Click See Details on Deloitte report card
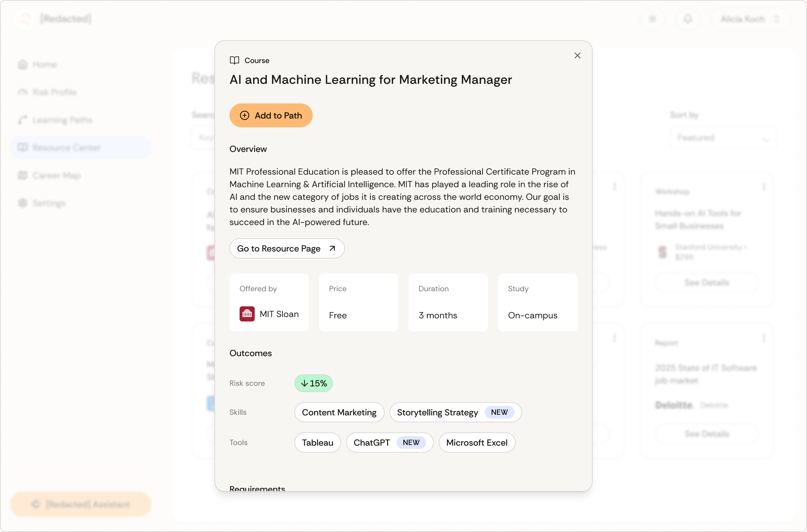807x532 pixels. click(x=706, y=434)
